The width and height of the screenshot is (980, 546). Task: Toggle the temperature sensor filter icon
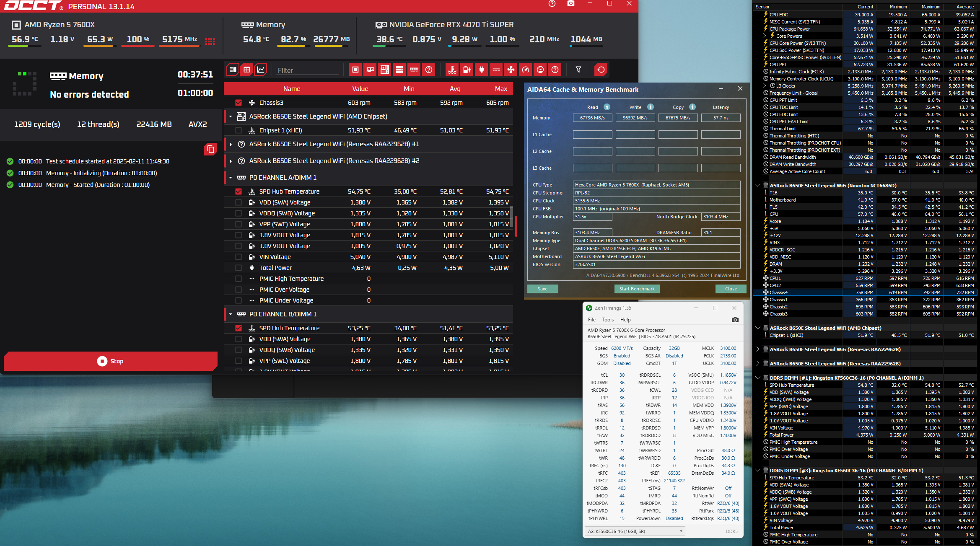(452, 70)
